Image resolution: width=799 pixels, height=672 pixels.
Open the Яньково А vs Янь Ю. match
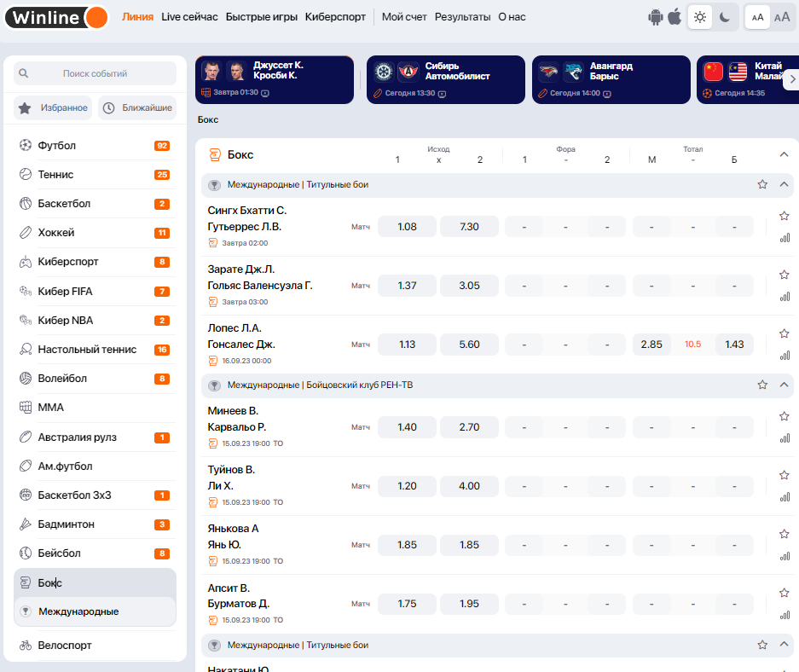coord(233,536)
